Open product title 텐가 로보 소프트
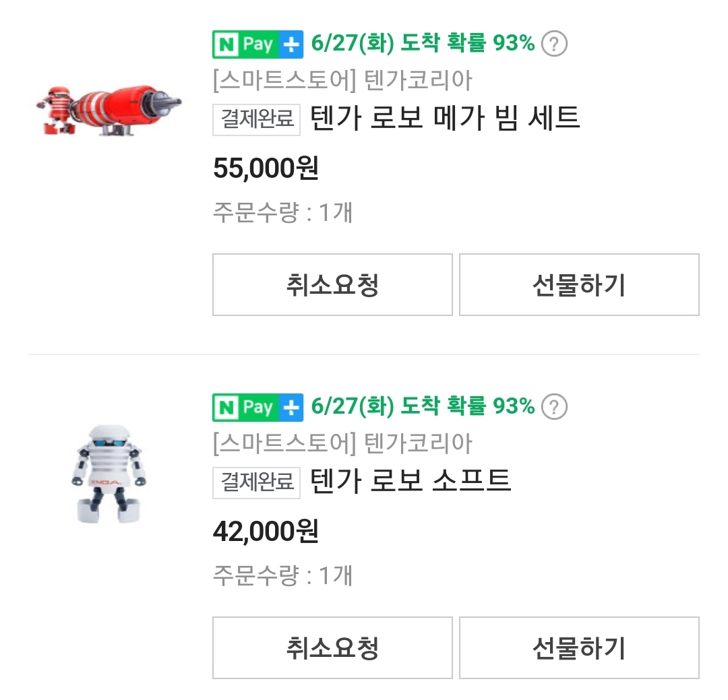This screenshot has width=728, height=700. click(x=410, y=481)
